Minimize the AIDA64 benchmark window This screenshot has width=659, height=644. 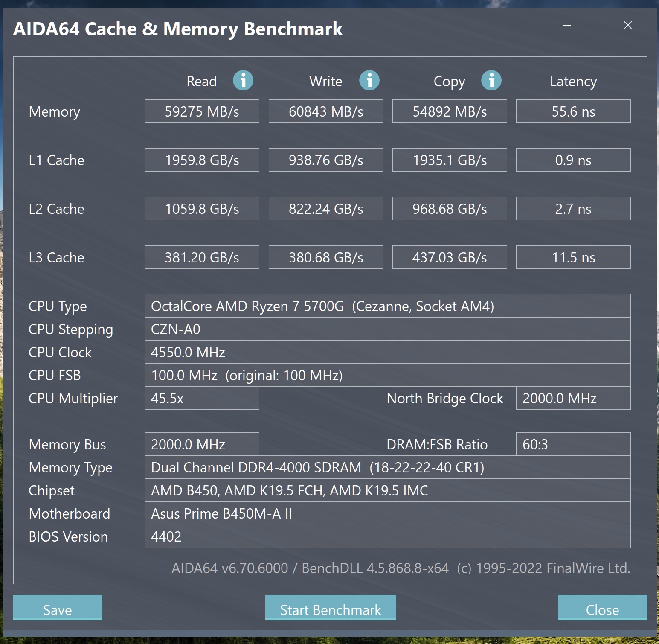pos(567,26)
